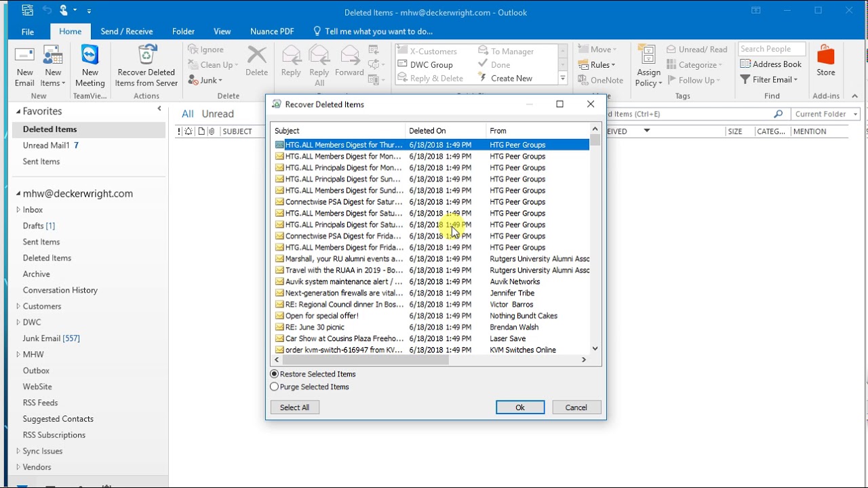Open the New Items menu button
This screenshot has height=488, width=868.
click(53, 66)
